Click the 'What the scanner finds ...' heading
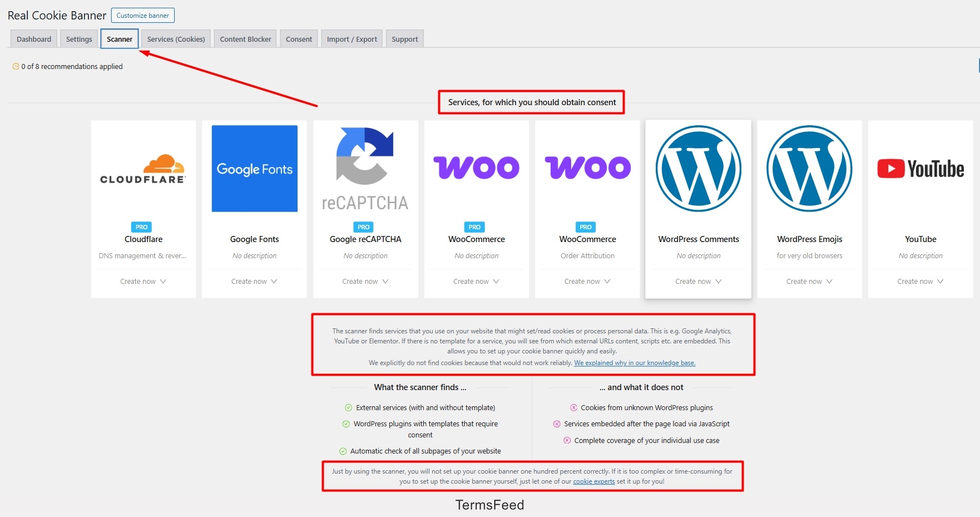The height and width of the screenshot is (517, 980). click(x=420, y=387)
